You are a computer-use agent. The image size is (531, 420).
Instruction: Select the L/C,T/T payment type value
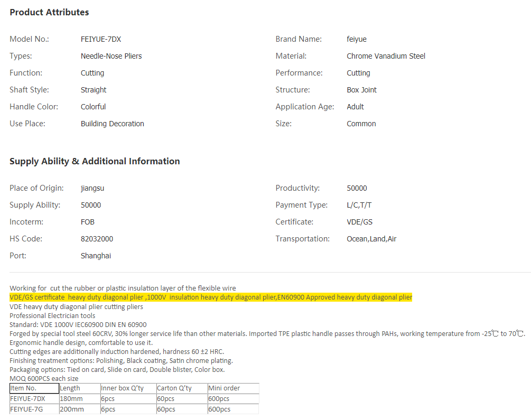coord(359,205)
